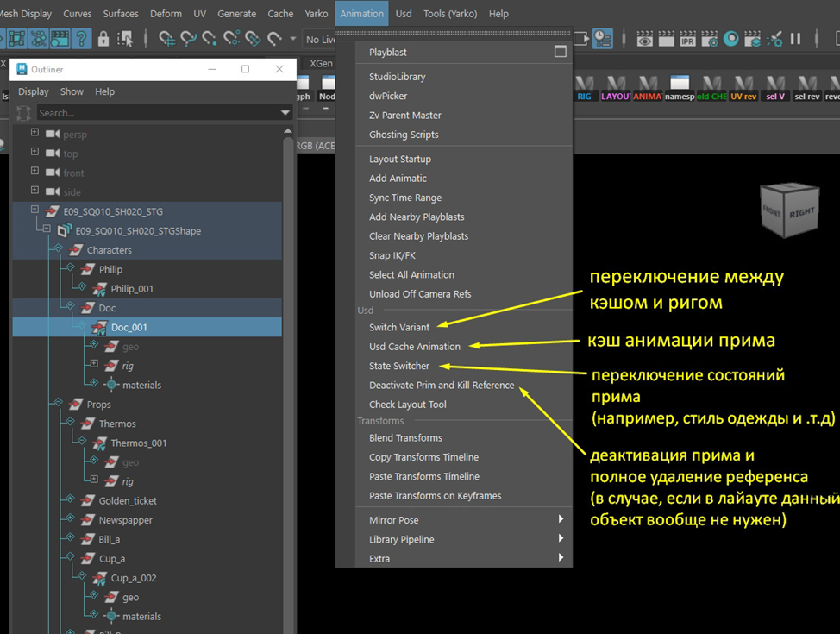Click the ANIMA shelf button
The height and width of the screenshot is (634, 840).
pos(648,89)
